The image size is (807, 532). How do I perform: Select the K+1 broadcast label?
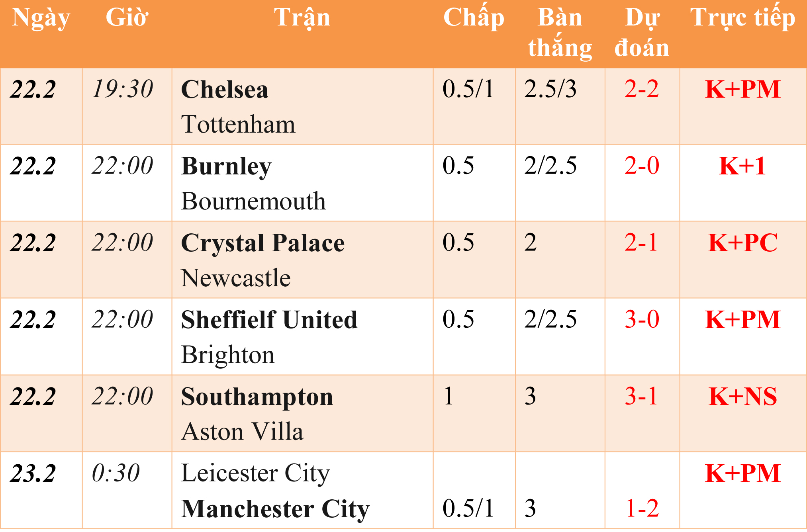coord(742,166)
